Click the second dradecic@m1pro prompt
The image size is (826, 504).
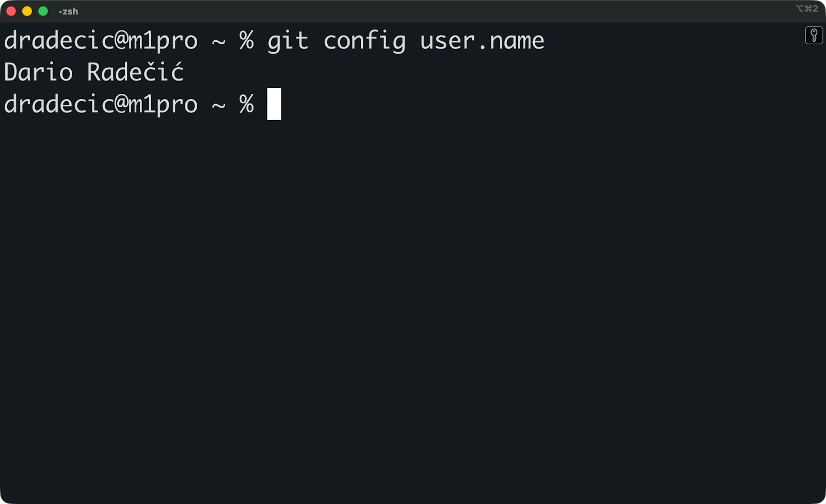tap(101, 104)
